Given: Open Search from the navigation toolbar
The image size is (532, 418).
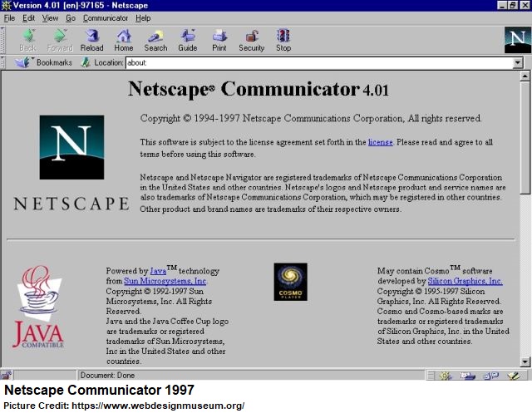Looking at the screenshot, I should pyautogui.click(x=155, y=40).
